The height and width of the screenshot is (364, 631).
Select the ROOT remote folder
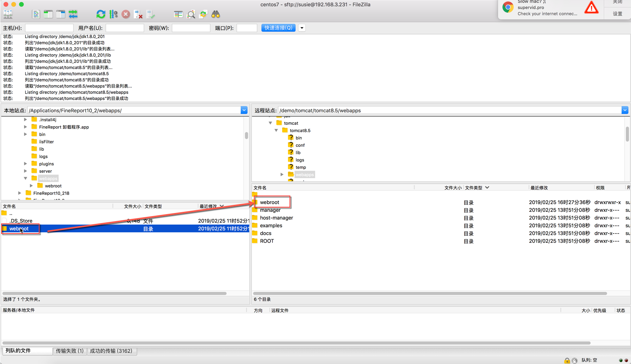point(267,241)
